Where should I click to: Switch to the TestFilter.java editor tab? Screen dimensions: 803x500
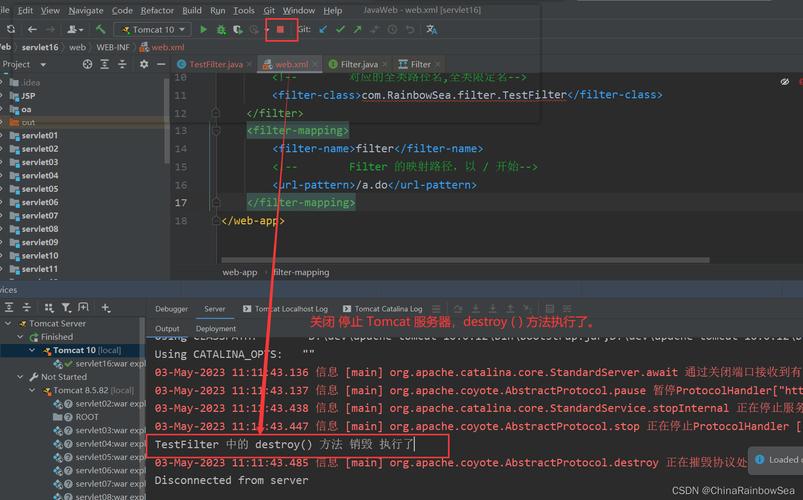click(215, 64)
